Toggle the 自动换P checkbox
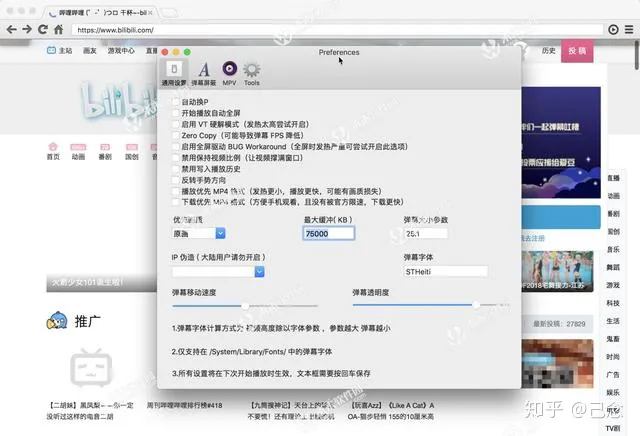 (175, 102)
